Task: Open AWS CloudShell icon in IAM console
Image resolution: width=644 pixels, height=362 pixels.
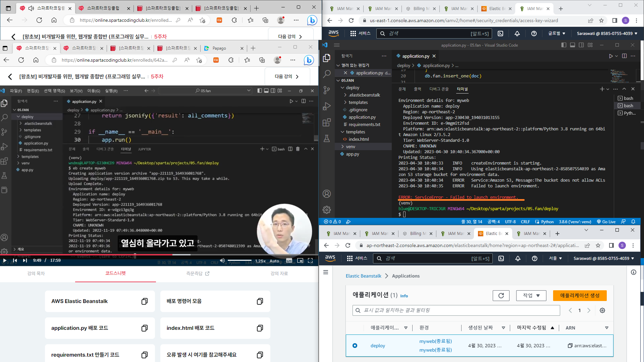Action: pyautogui.click(x=500, y=34)
